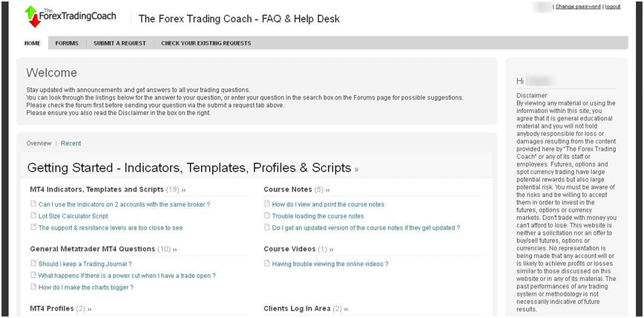Switch to the Recent view
644x318 pixels.
pos(70,143)
